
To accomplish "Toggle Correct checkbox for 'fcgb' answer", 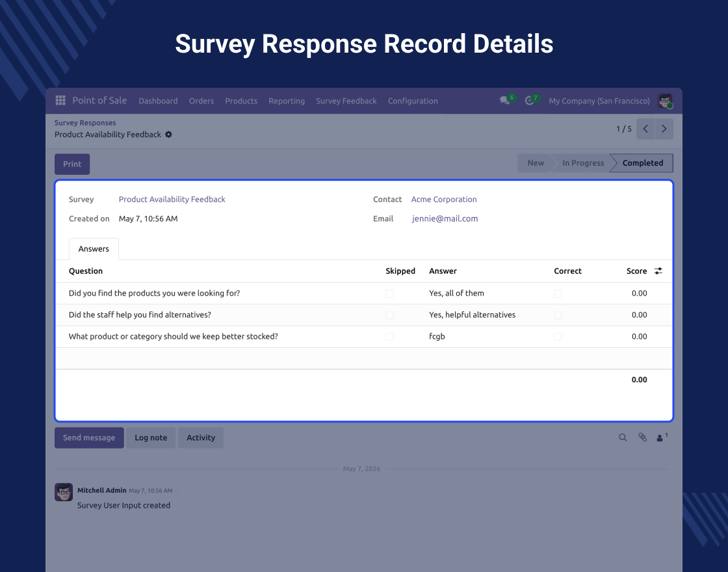I will [x=558, y=337].
